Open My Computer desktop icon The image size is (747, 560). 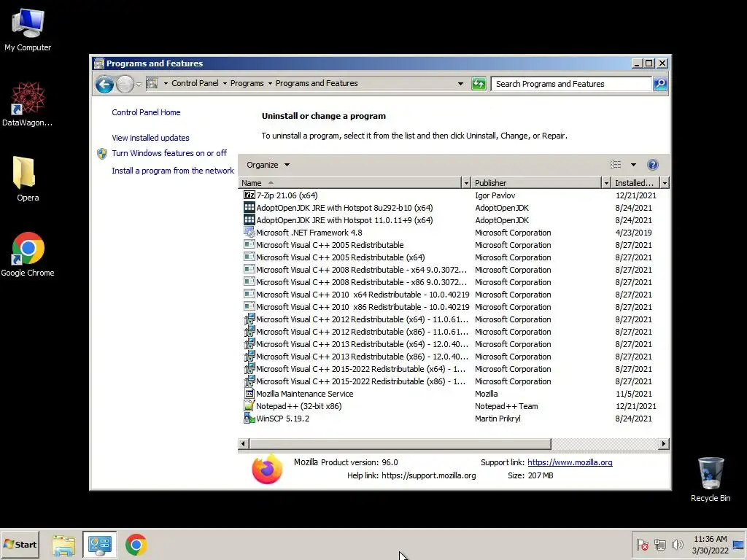pos(28,31)
